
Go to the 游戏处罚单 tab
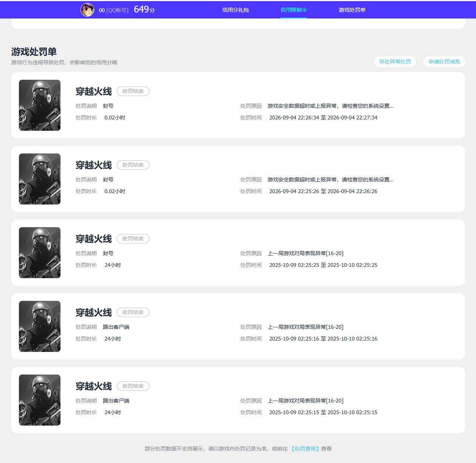click(352, 10)
